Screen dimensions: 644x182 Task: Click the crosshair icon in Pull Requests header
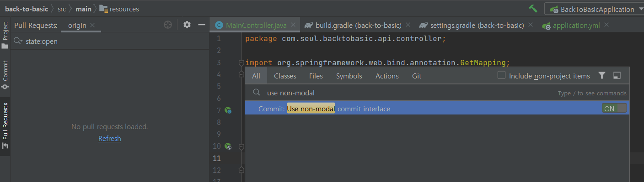click(x=168, y=25)
